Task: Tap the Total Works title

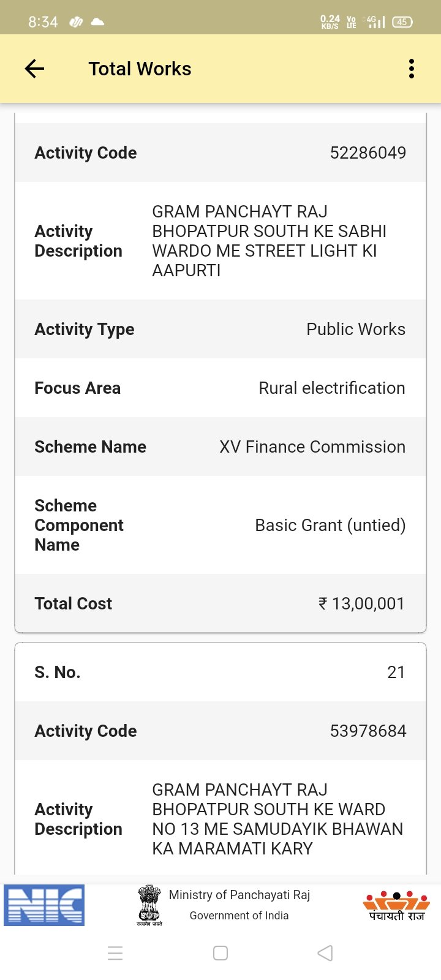Action: pos(140,69)
